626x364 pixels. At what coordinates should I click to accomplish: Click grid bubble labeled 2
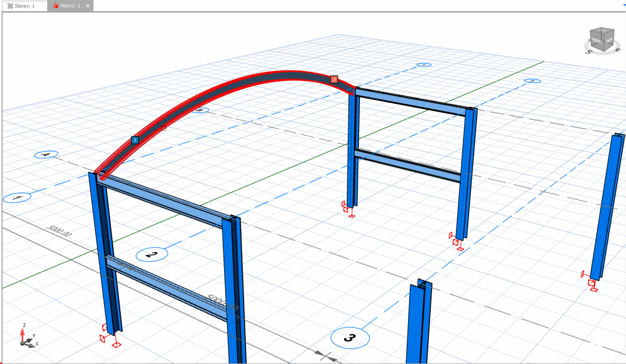(152, 254)
